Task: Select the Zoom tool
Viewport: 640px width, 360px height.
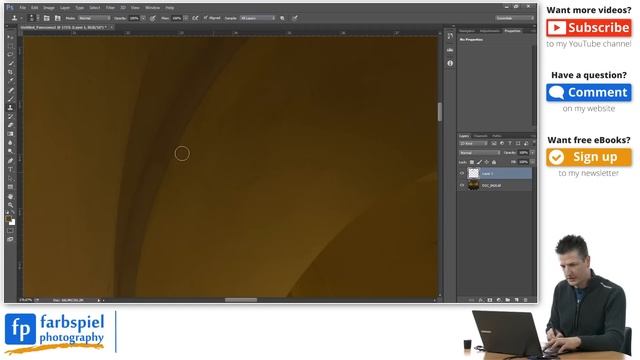Action: 10,205
